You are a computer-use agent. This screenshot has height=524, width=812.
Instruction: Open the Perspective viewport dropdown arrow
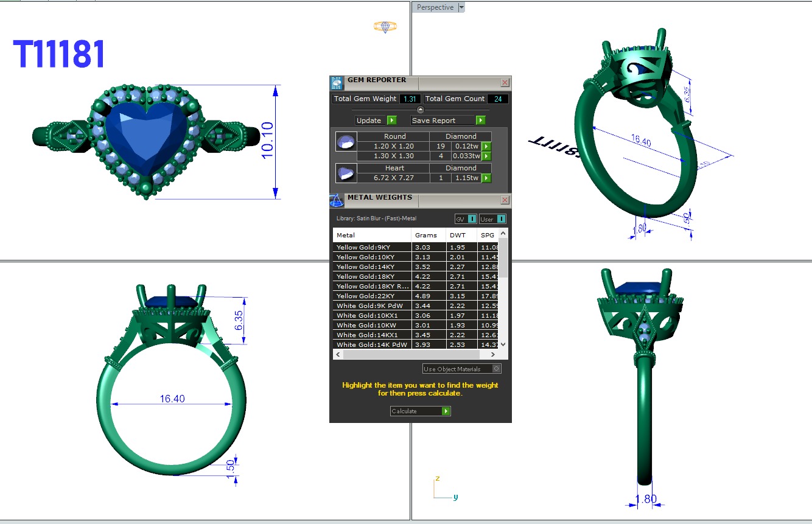point(461,7)
